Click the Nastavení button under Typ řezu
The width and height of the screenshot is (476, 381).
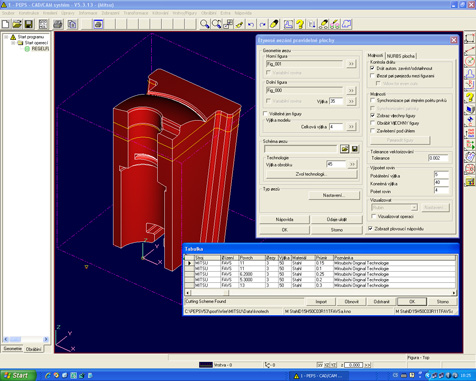[334, 195]
